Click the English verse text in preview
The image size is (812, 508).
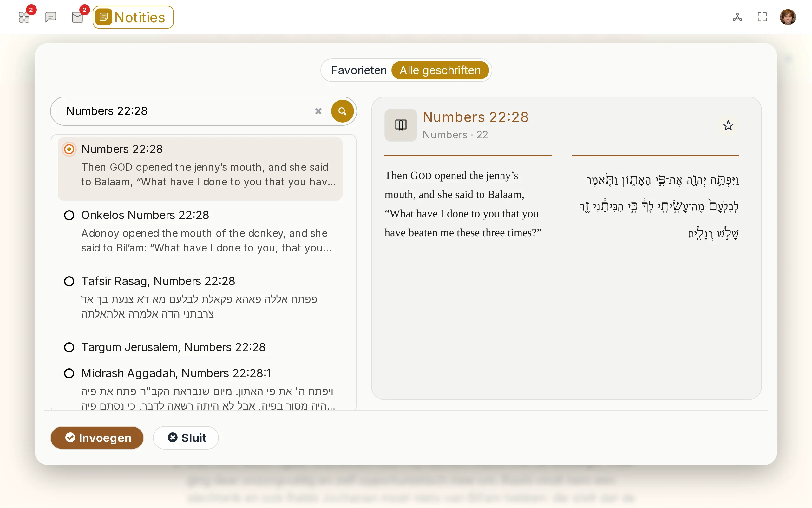(463, 204)
